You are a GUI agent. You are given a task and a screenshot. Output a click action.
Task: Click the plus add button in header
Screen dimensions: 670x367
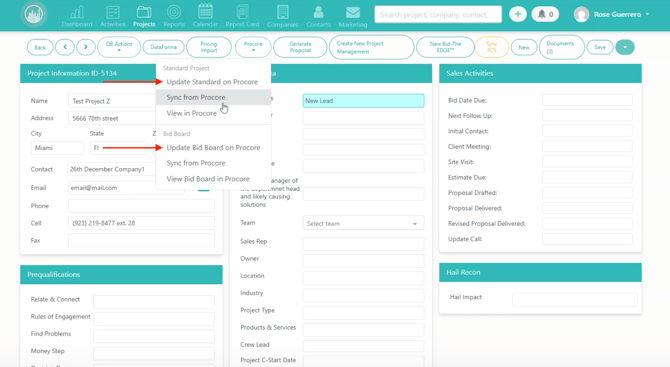518,14
